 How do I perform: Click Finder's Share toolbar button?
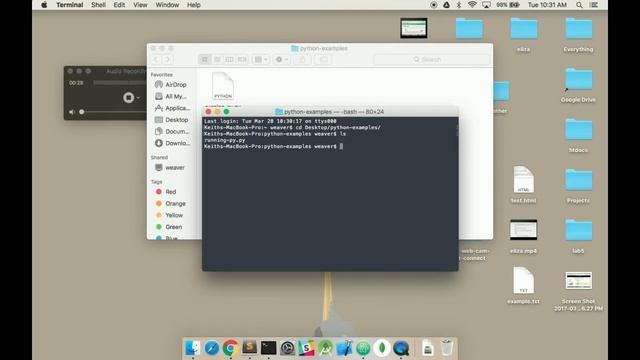[x=302, y=60]
